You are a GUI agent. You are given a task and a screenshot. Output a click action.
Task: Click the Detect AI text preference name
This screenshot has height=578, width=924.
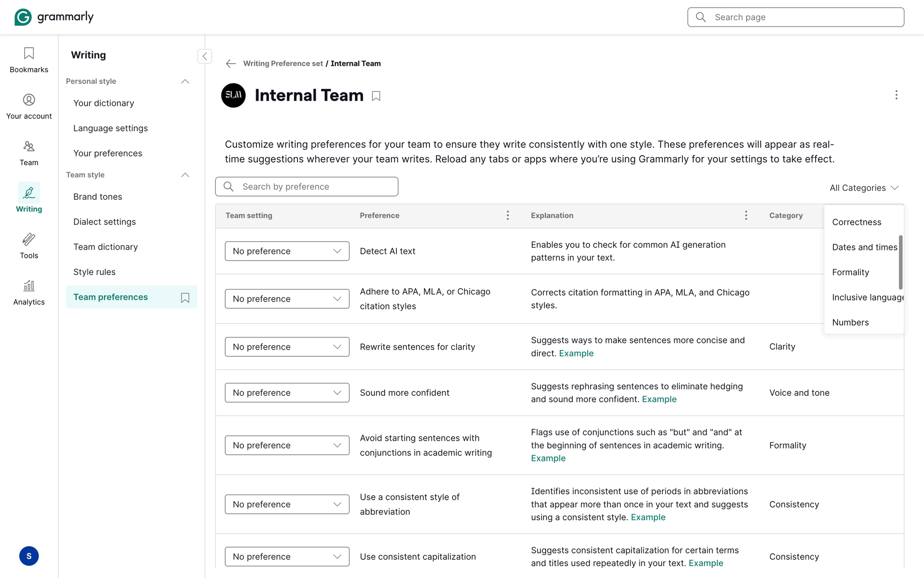tap(387, 251)
